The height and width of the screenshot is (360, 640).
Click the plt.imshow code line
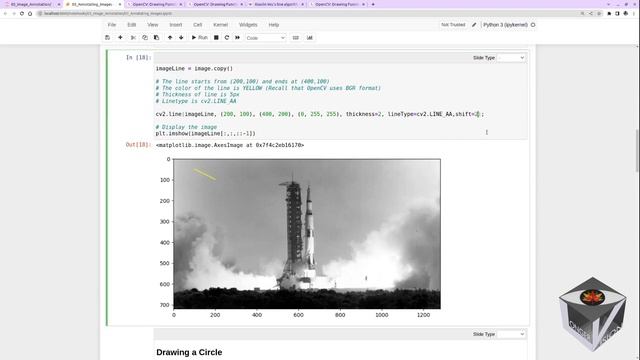[x=205, y=133]
